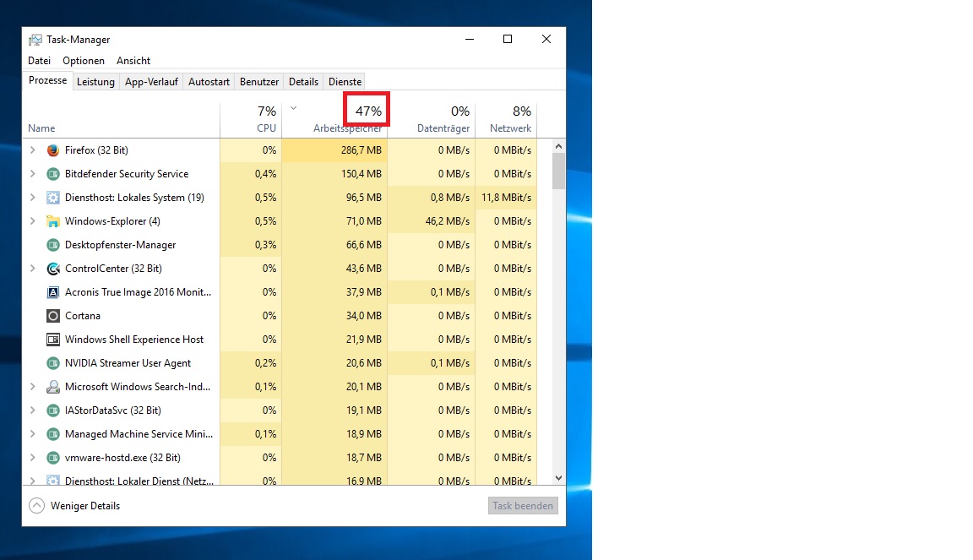
Task: Expand the vmware-hostd.exe (32 Bit) group
Action: (x=33, y=457)
